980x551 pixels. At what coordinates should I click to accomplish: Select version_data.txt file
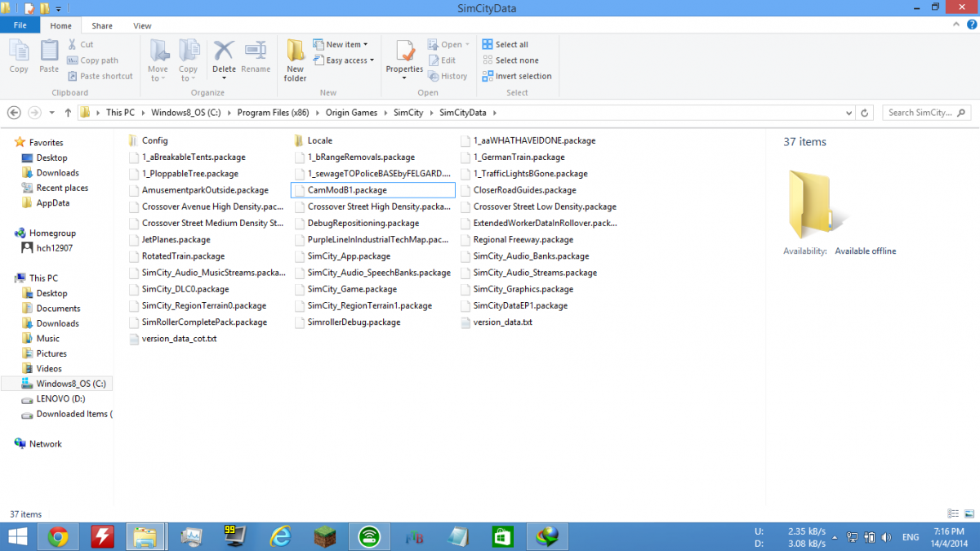pyautogui.click(x=496, y=322)
